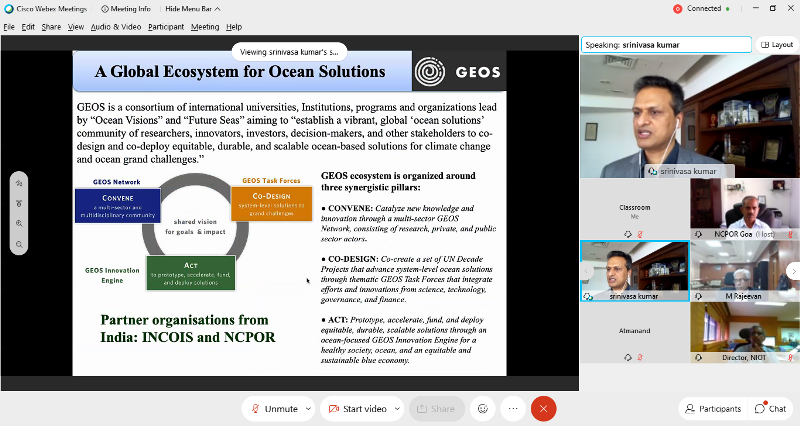
Task: Click audio icon beside large srinivasa kumar label
Action: tap(652, 171)
